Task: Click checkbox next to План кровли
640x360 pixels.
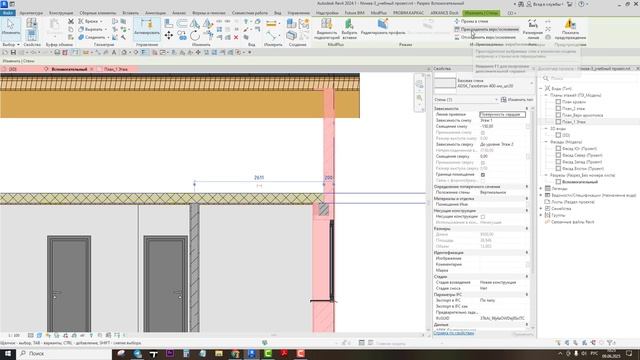Action: [x=558, y=102]
